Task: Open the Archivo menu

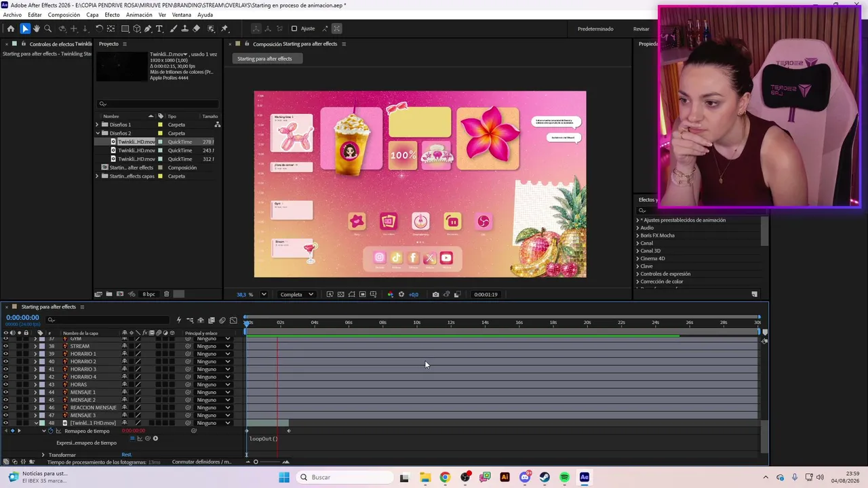Action: click(12, 15)
